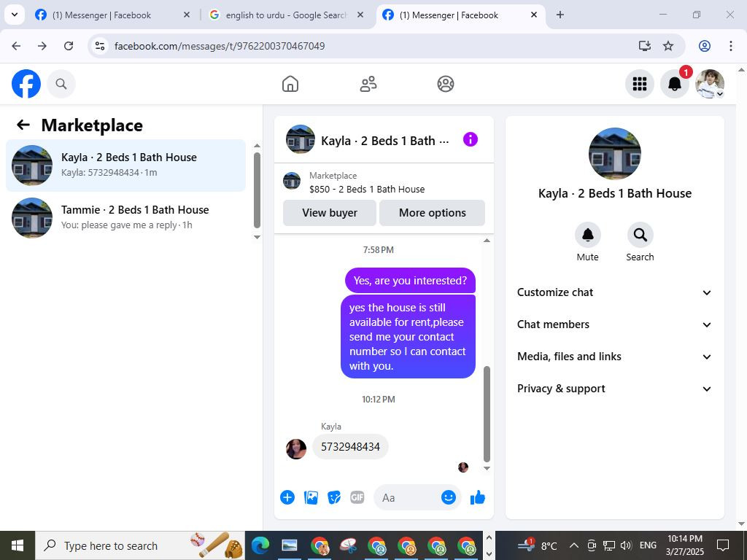The image size is (747, 560).
Task: Open the Friends icon in top navigation
Action: (x=368, y=84)
